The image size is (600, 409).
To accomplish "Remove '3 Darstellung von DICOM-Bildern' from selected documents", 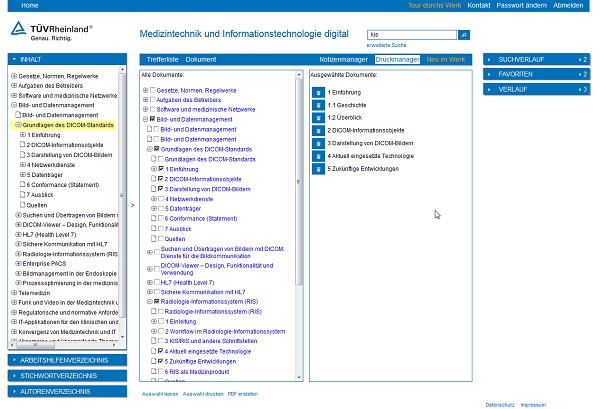I will tap(318, 143).
